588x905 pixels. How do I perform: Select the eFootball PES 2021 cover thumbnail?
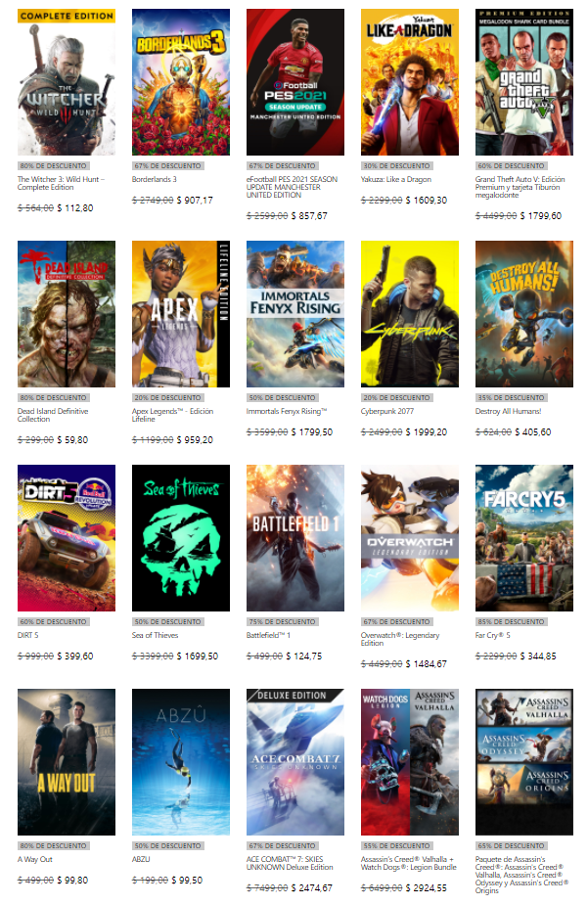(x=294, y=82)
